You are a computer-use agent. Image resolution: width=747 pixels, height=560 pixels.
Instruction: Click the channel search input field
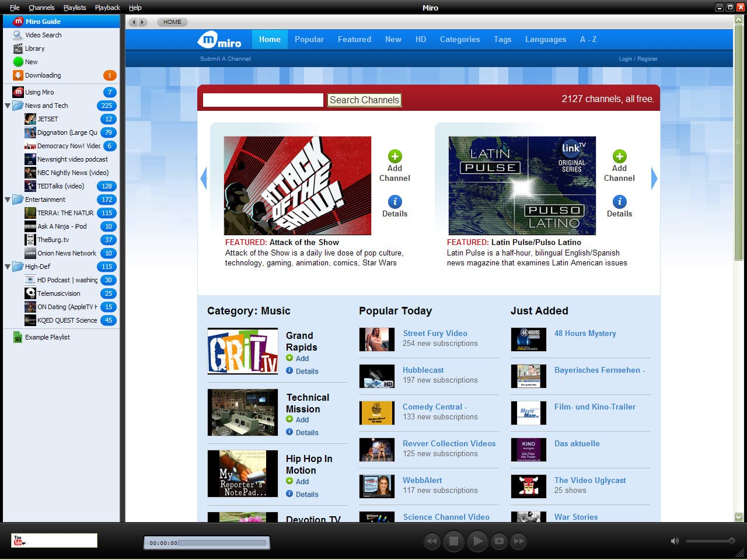click(x=263, y=100)
